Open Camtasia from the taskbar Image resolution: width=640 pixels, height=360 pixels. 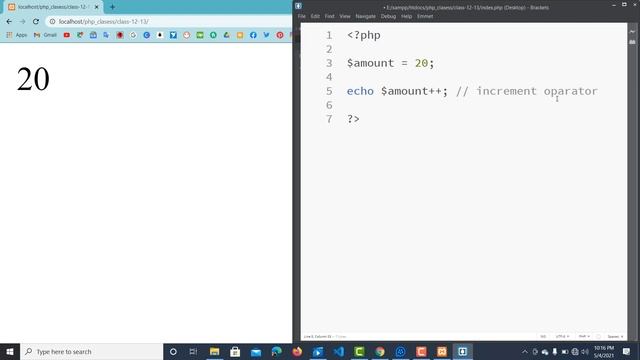tap(359, 351)
